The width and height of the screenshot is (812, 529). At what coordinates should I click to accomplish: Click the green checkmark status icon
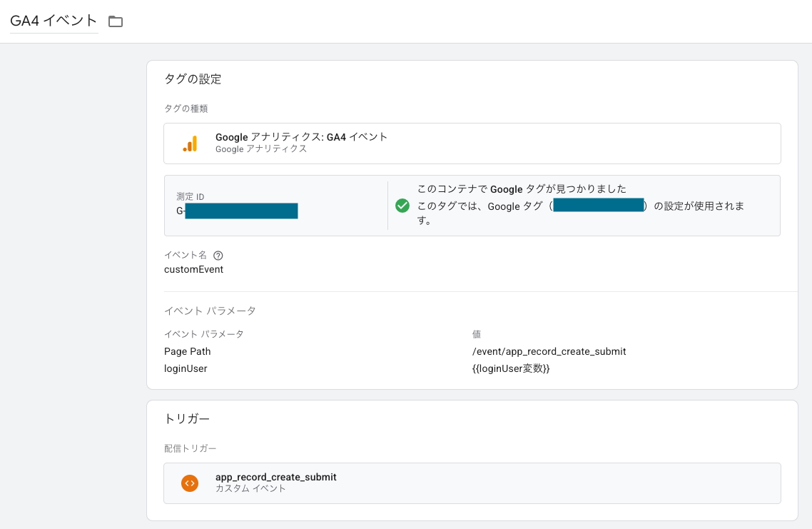(x=402, y=206)
